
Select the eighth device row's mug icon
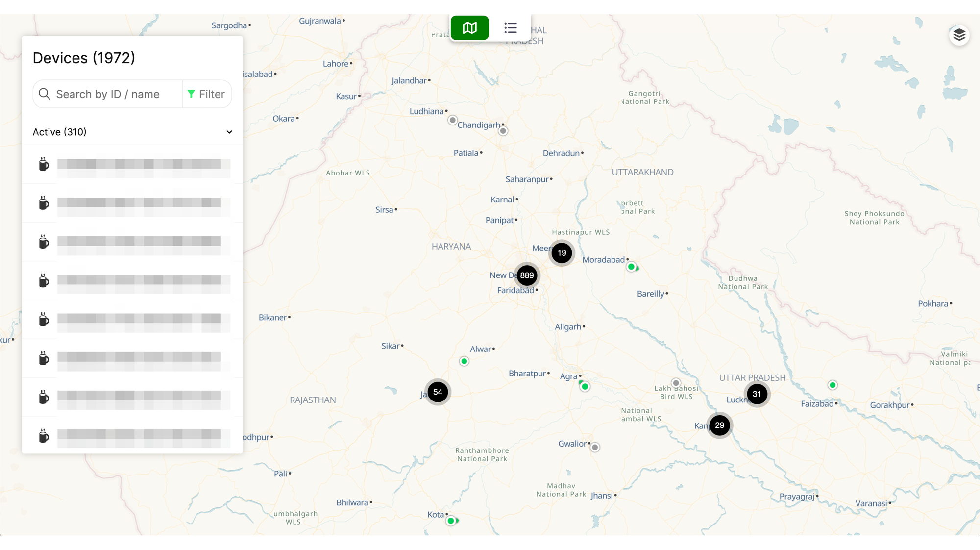44,436
